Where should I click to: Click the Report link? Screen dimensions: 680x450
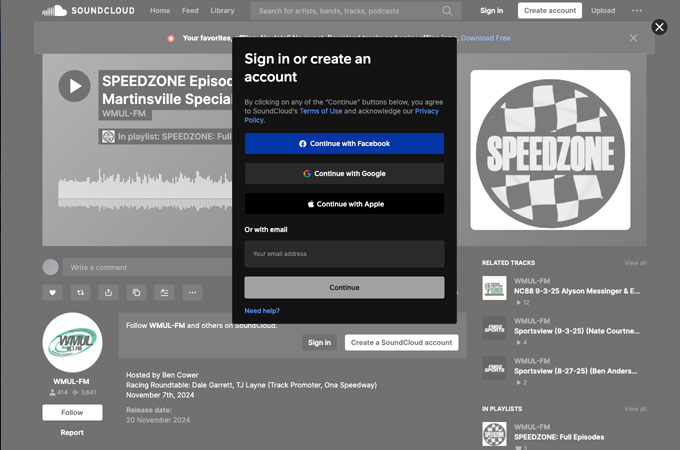(72, 432)
